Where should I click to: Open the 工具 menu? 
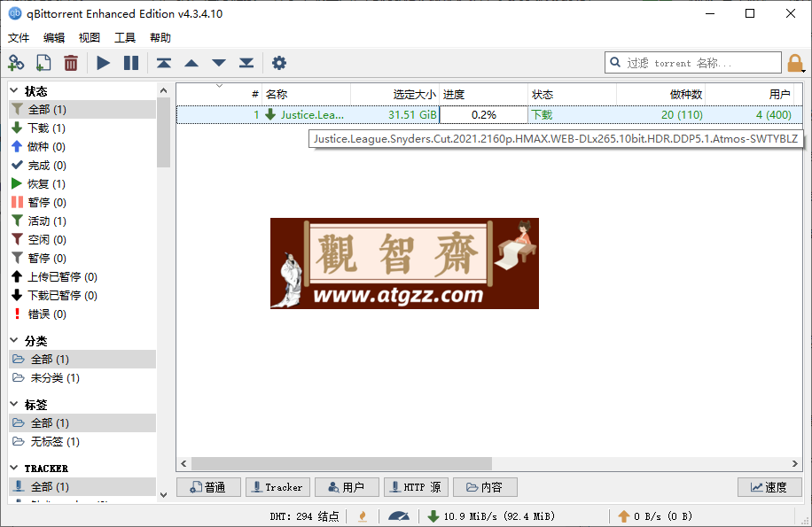click(125, 38)
